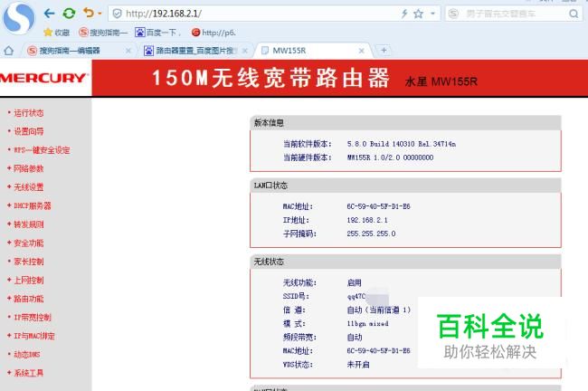The image size is (588, 391).
Task: Open 运行状态 in sidebar
Action: tap(29, 113)
